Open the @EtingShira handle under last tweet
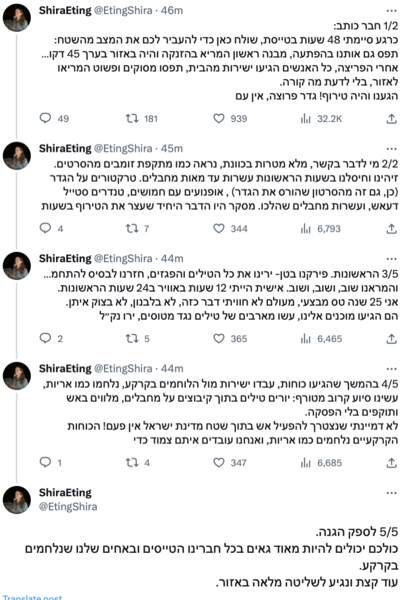The image size is (407, 600). pos(68,507)
